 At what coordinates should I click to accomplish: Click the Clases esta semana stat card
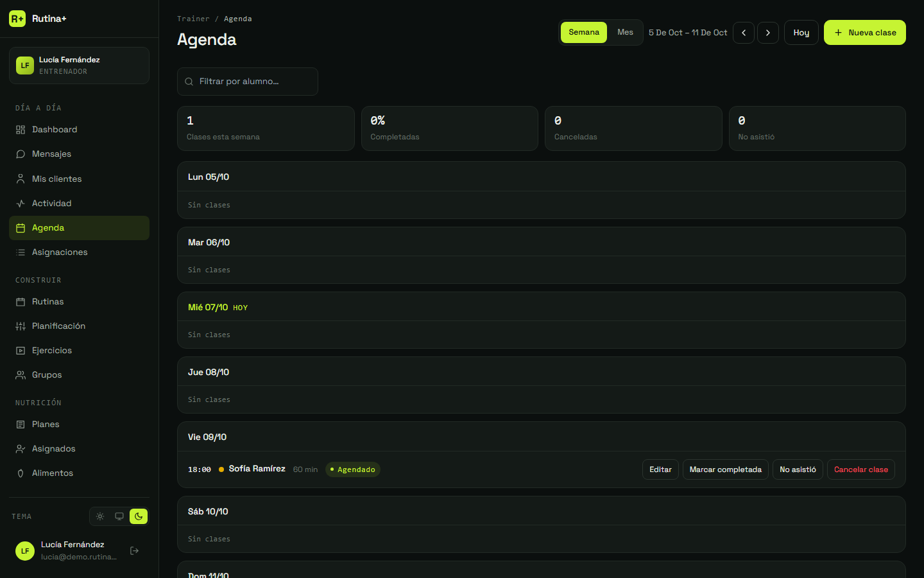pos(266,128)
